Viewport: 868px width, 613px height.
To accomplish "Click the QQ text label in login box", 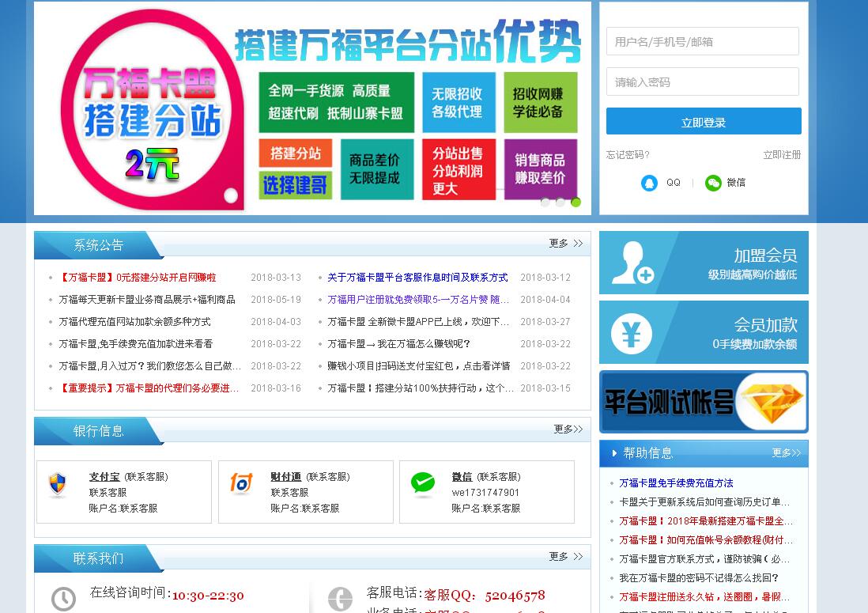I will coord(674,183).
